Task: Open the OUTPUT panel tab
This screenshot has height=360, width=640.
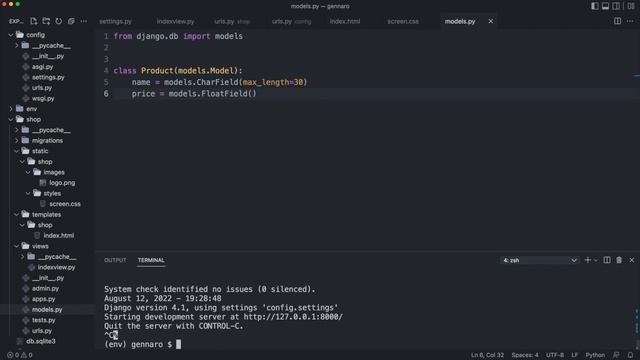Action: coord(115,260)
